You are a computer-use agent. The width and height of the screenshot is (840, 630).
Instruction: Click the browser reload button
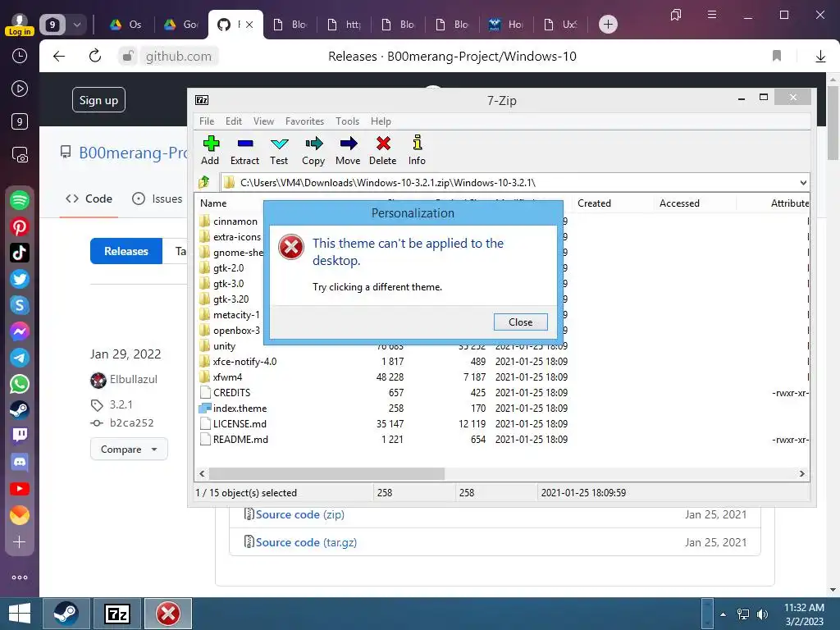pyautogui.click(x=95, y=56)
